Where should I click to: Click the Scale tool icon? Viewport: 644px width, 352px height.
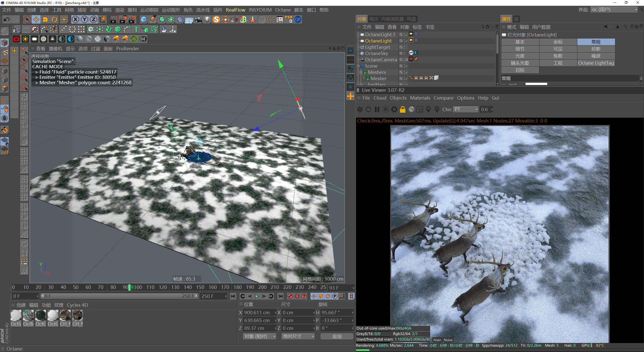click(45, 19)
